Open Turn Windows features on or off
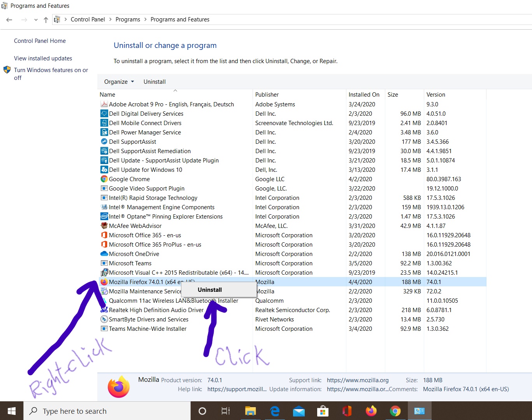 [x=51, y=74]
